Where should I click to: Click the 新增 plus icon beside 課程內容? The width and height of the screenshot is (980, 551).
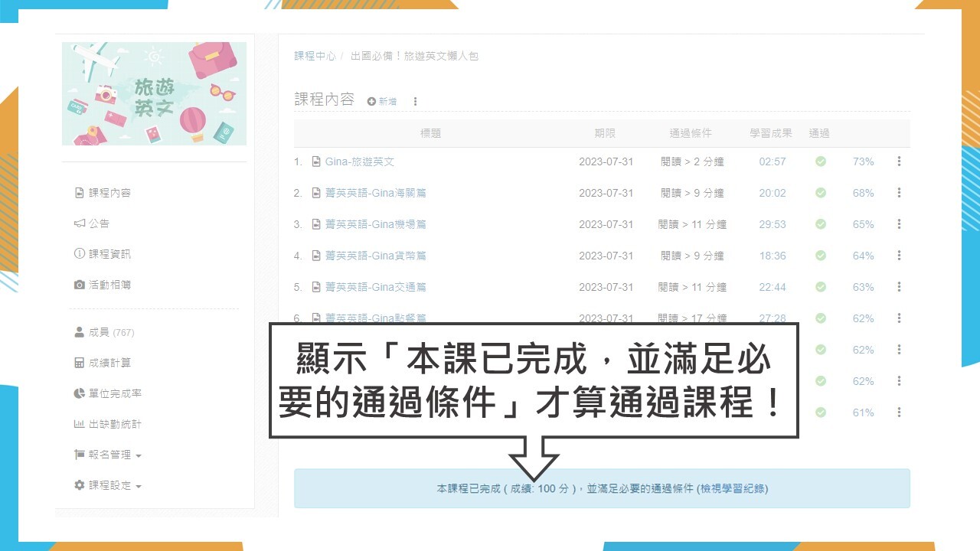click(372, 101)
